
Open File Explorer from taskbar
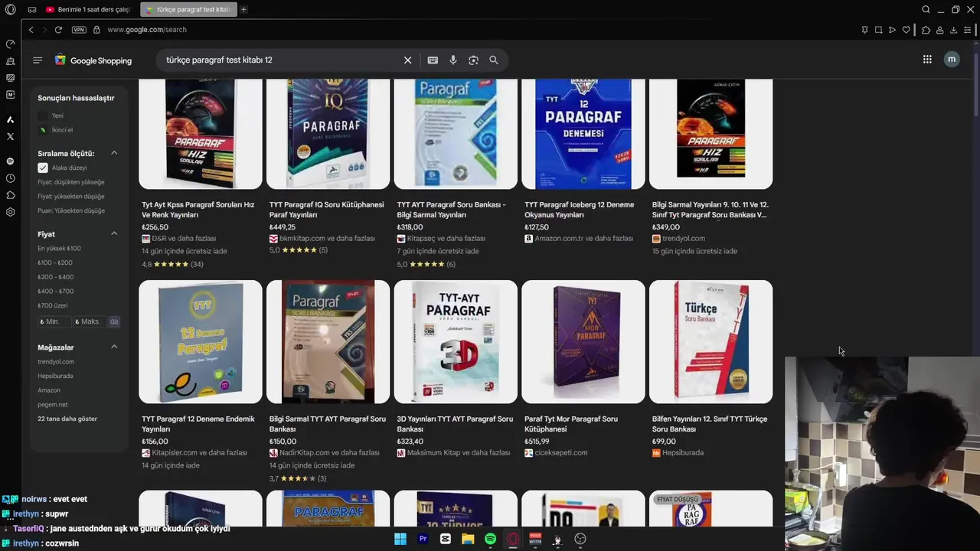point(468,539)
